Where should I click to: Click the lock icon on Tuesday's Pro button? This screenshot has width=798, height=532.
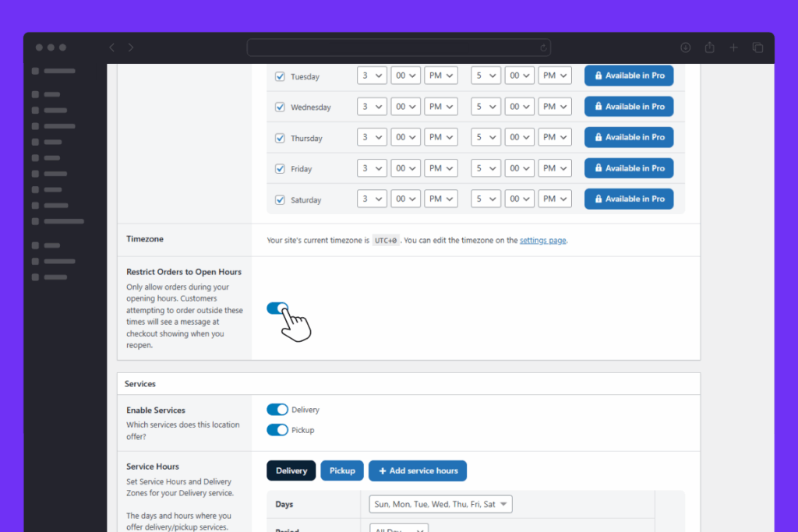(598, 76)
